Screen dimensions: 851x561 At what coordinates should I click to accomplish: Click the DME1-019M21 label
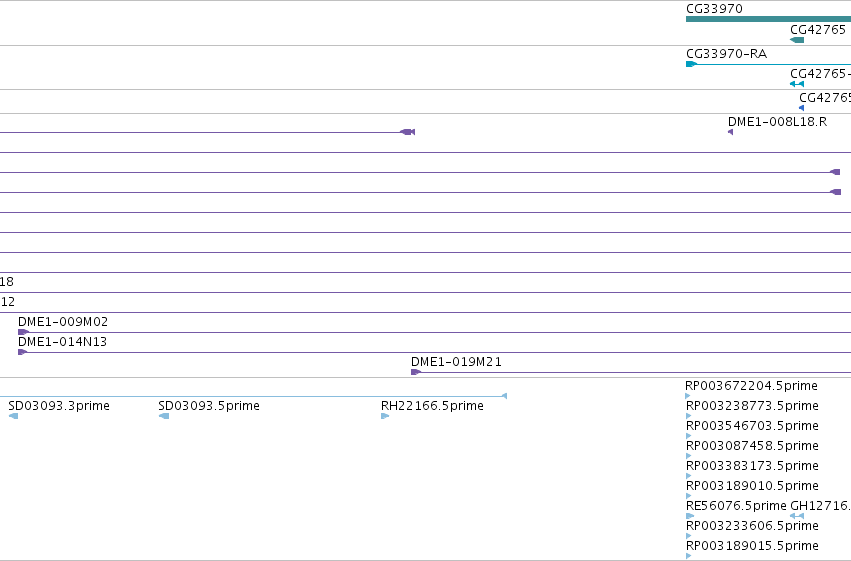[456, 362]
